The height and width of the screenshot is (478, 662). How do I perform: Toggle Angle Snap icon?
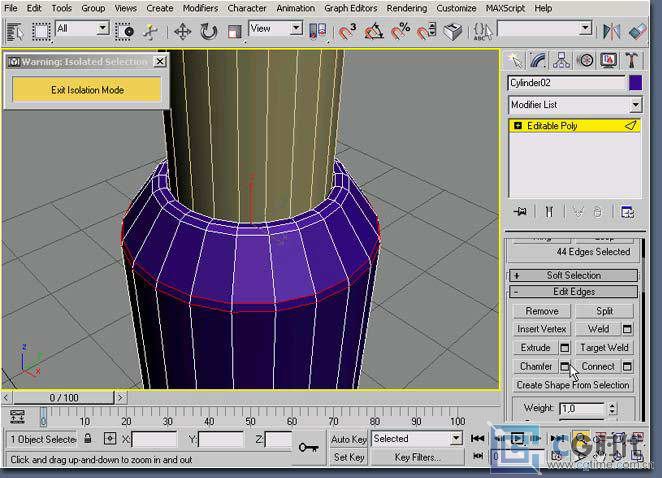[x=374, y=32]
